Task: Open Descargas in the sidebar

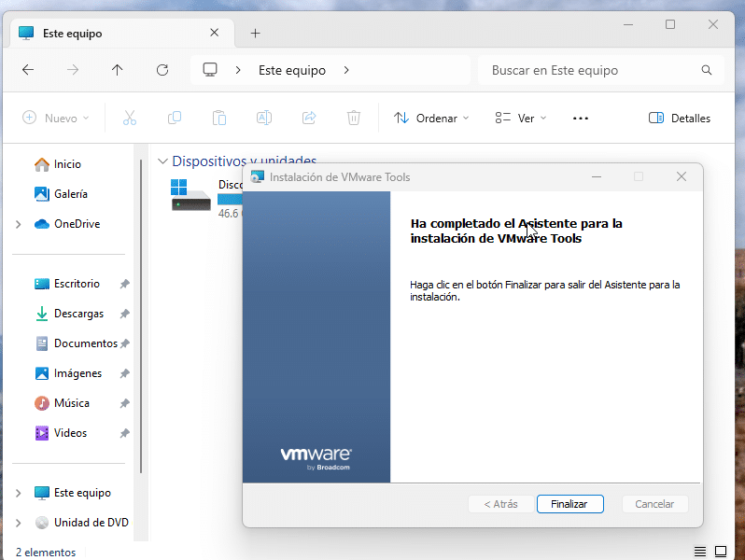Action: tap(78, 314)
